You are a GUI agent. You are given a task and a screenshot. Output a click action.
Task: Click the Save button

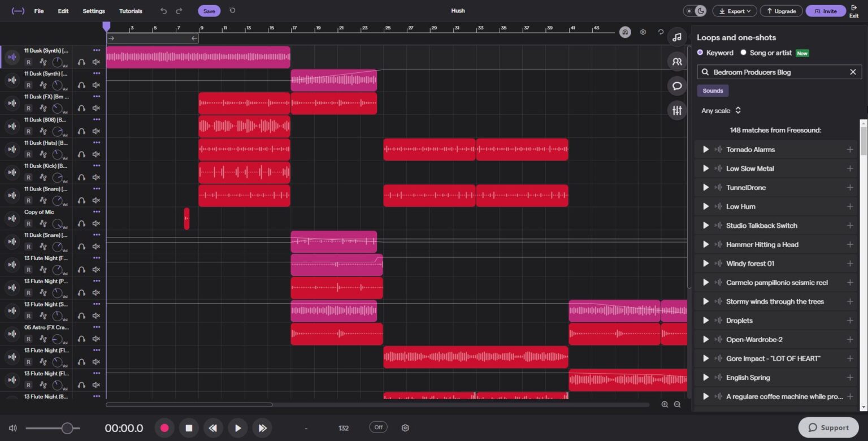209,11
